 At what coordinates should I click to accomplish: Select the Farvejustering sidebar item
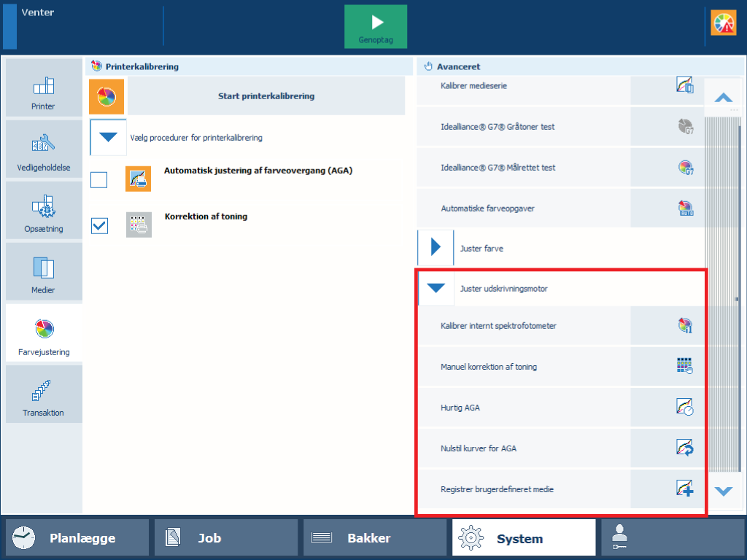[x=44, y=332]
